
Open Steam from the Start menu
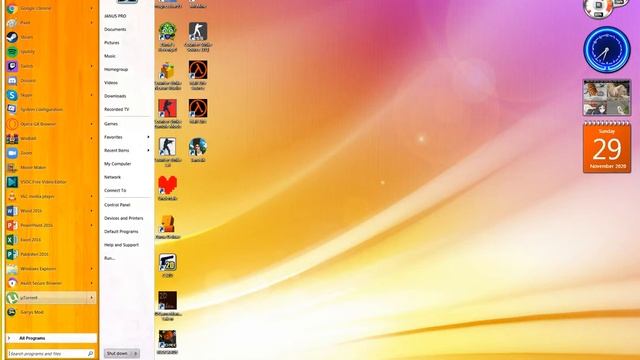click(x=51, y=37)
